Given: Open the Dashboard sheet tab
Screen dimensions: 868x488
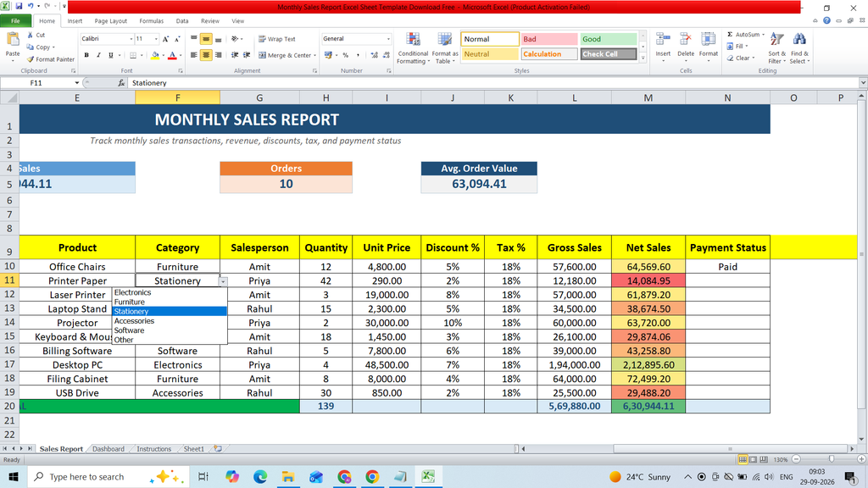Looking at the screenshot, I should [108, 449].
